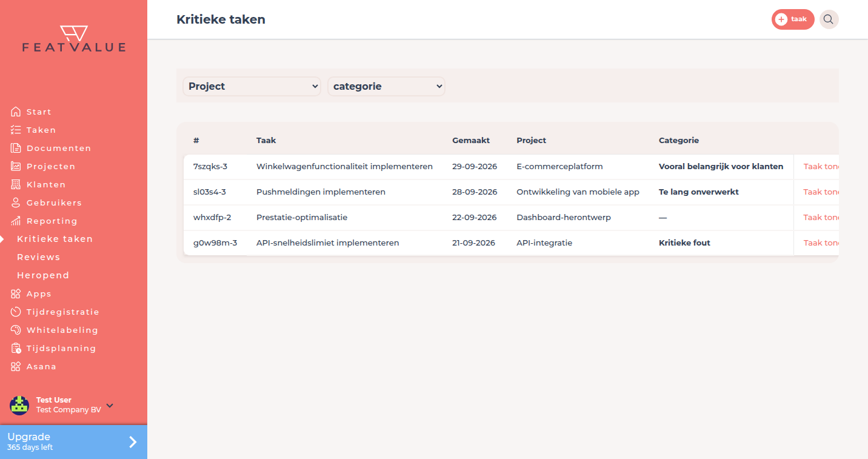The width and height of the screenshot is (868, 459).
Task: Add a new task with the taak button
Action: [793, 19]
